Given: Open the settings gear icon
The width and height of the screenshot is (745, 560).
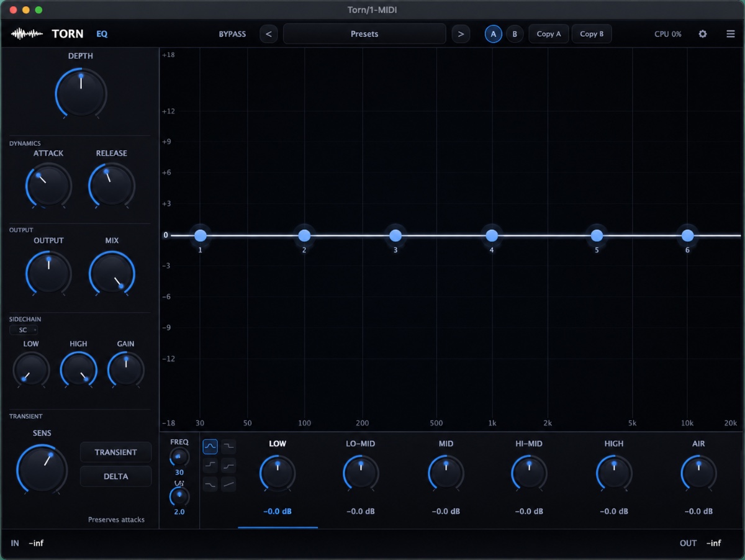Looking at the screenshot, I should [x=702, y=34].
